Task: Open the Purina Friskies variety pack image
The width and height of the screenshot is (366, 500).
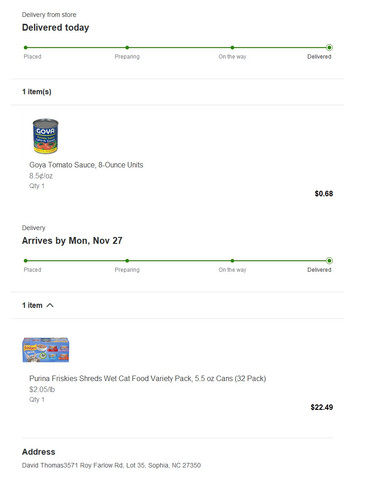Action: point(46,350)
